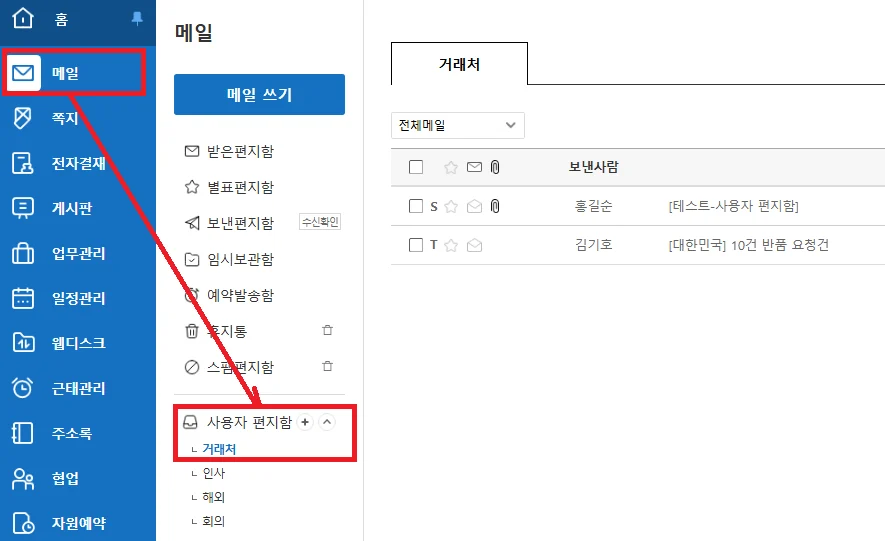Open the 쪽지 messages icon
Screen dimensions: 885x541
click(x=23, y=118)
